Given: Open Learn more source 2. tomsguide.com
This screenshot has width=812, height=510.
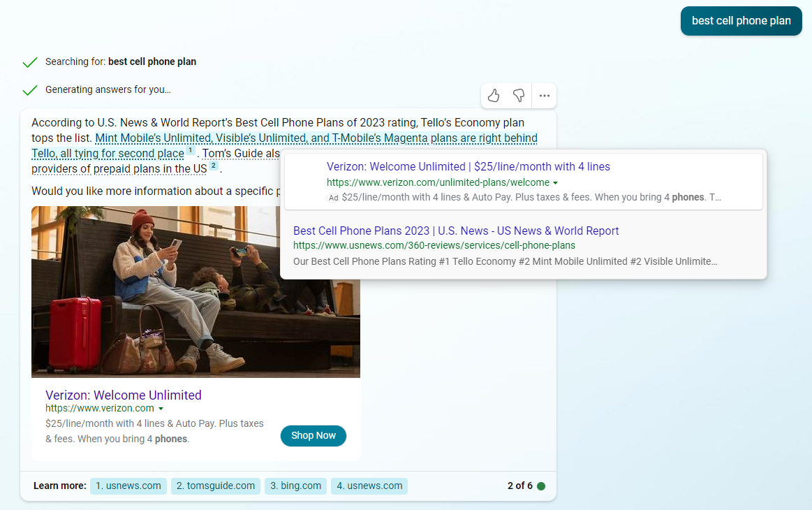Looking at the screenshot, I should 216,486.
